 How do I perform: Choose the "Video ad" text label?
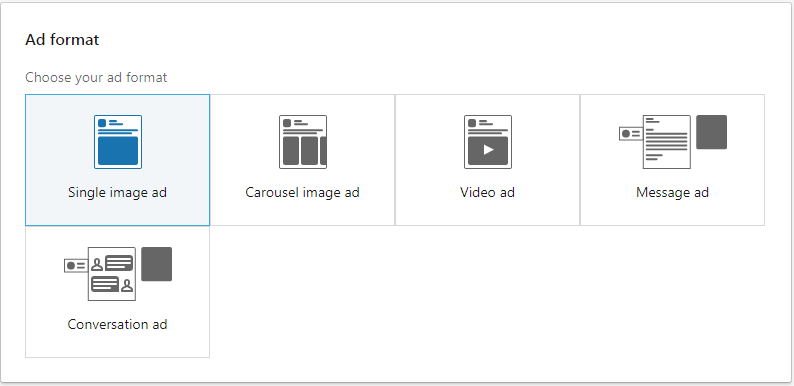[x=488, y=192]
